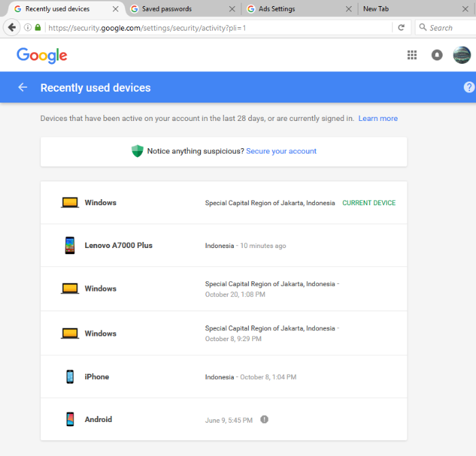Viewport: 476px width, 456px height.
Task: Click the Learn more link
Action: (x=378, y=118)
